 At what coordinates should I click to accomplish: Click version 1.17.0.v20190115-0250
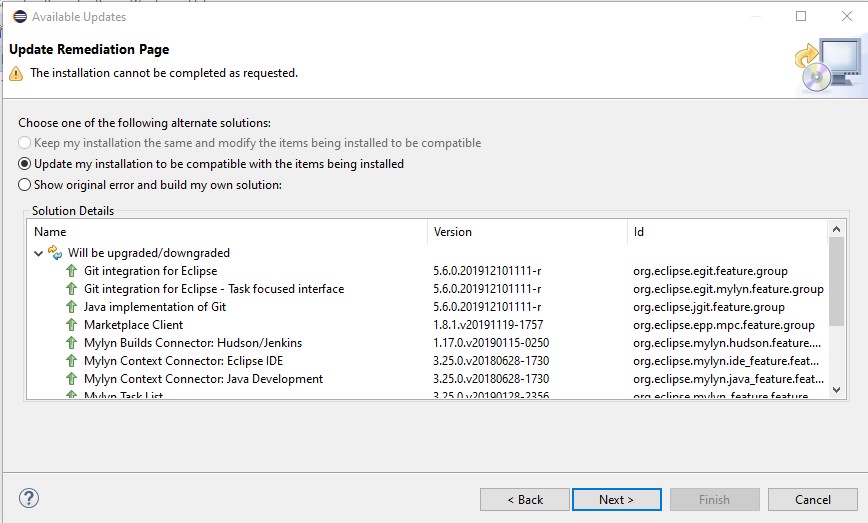coord(491,343)
